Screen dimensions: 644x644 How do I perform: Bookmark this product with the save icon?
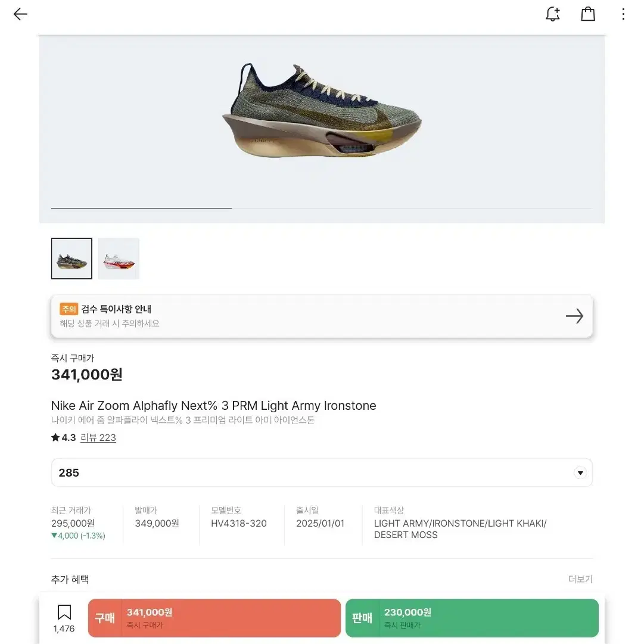point(64,613)
